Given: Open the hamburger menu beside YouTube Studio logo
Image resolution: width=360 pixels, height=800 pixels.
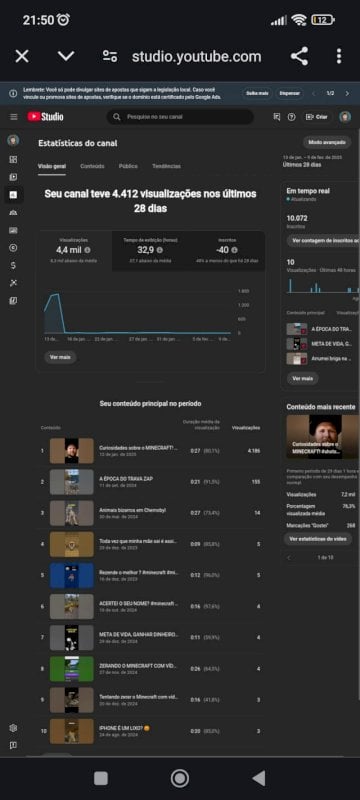Looking at the screenshot, I should tap(14, 117).
